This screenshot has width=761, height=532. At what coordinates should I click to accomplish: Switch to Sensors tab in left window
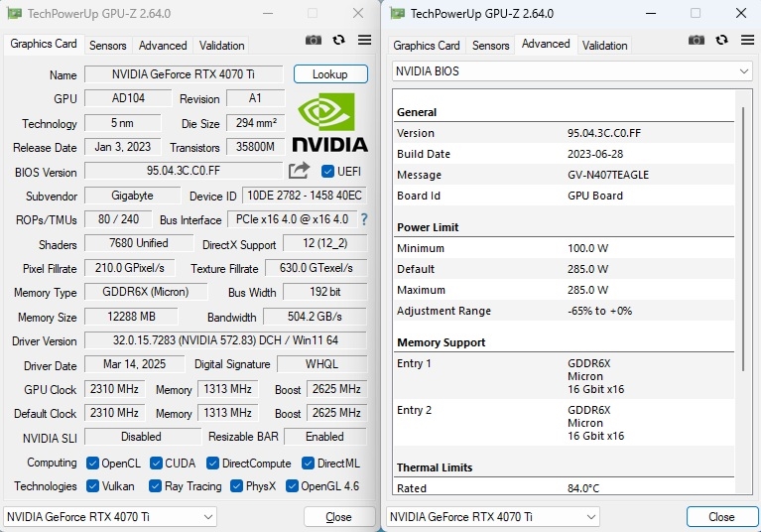click(108, 46)
